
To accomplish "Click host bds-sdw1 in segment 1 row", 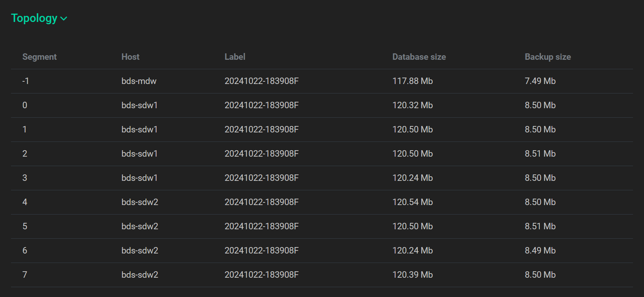I will (x=139, y=129).
